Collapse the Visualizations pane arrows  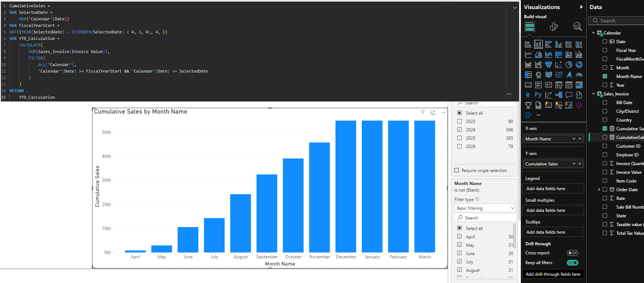click(581, 7)
